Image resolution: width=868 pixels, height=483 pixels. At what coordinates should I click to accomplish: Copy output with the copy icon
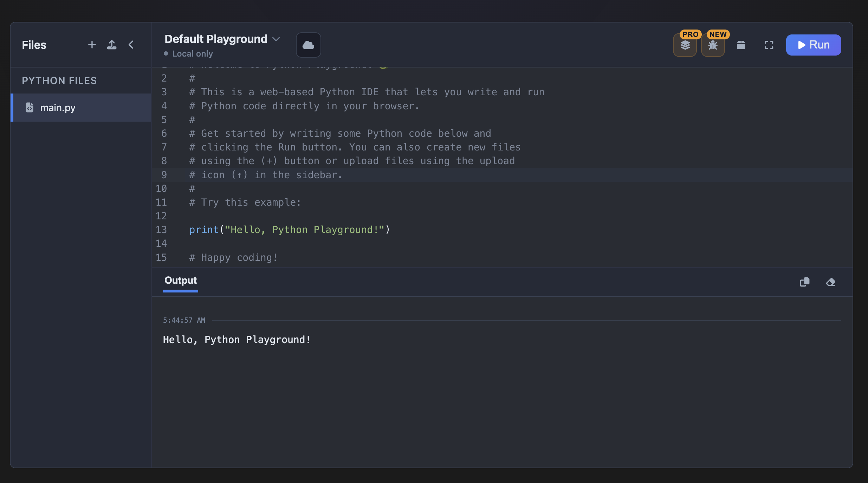click(x=805, y=282)
